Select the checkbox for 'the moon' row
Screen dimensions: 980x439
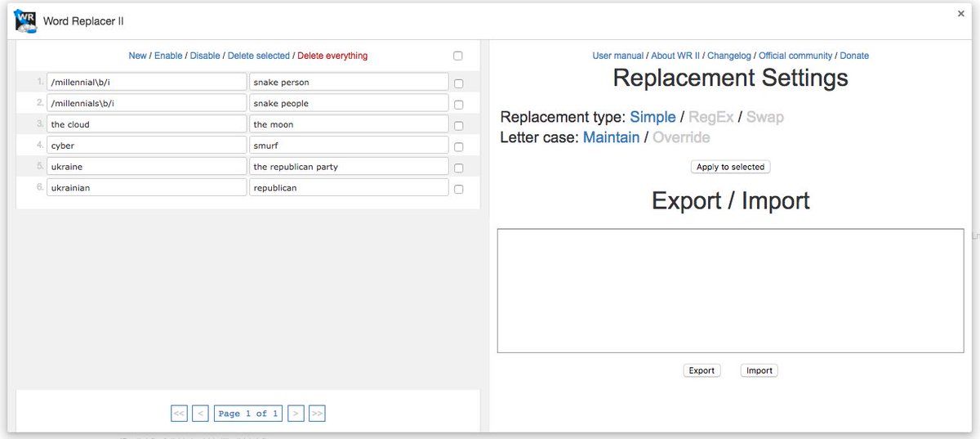click(458, 125)
